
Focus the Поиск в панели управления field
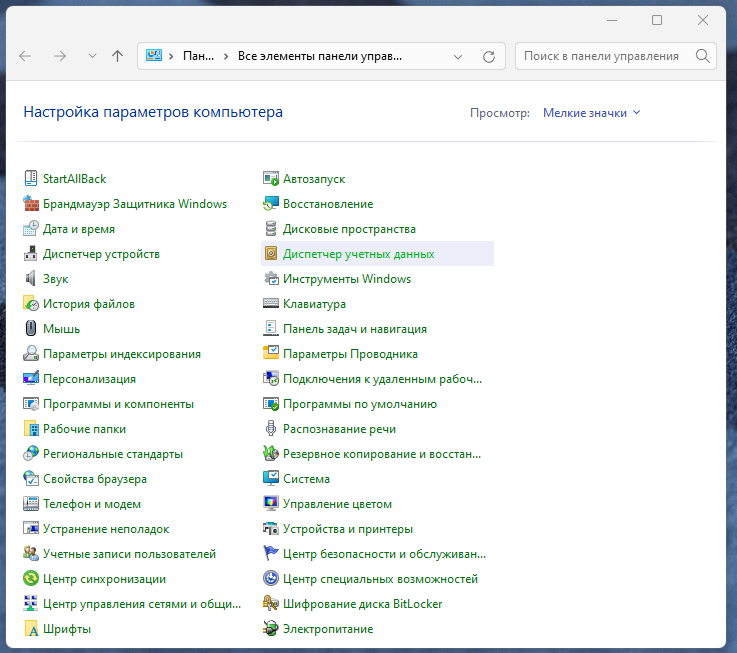pos(602,56)
